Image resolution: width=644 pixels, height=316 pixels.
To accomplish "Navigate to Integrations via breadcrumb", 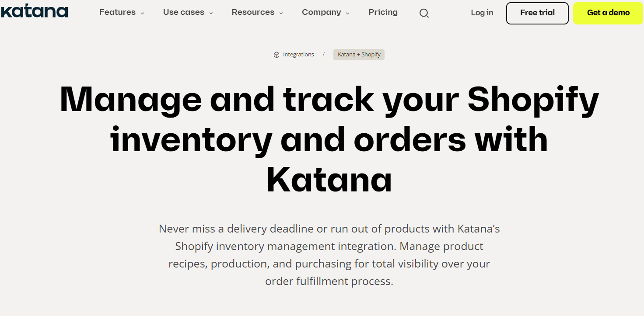I will [x=298, y=54].
